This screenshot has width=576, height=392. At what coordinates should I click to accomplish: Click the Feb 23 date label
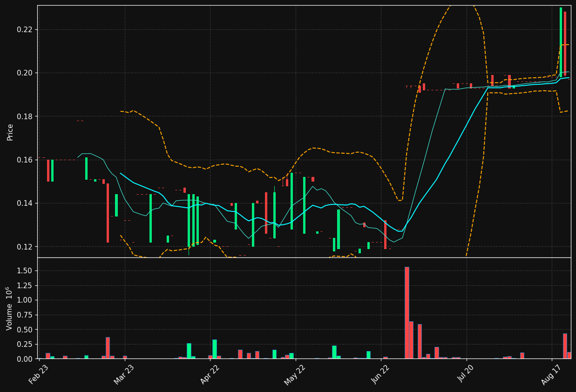tap(39, 374)
